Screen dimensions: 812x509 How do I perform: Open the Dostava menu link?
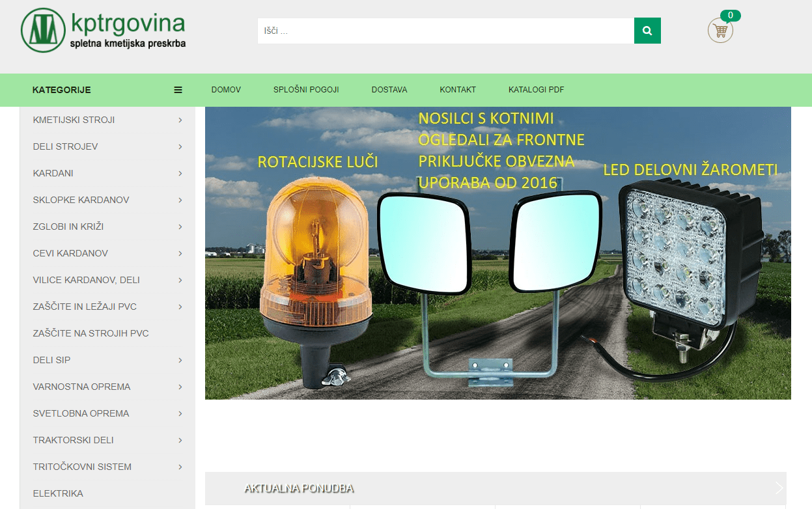[389, 90]
